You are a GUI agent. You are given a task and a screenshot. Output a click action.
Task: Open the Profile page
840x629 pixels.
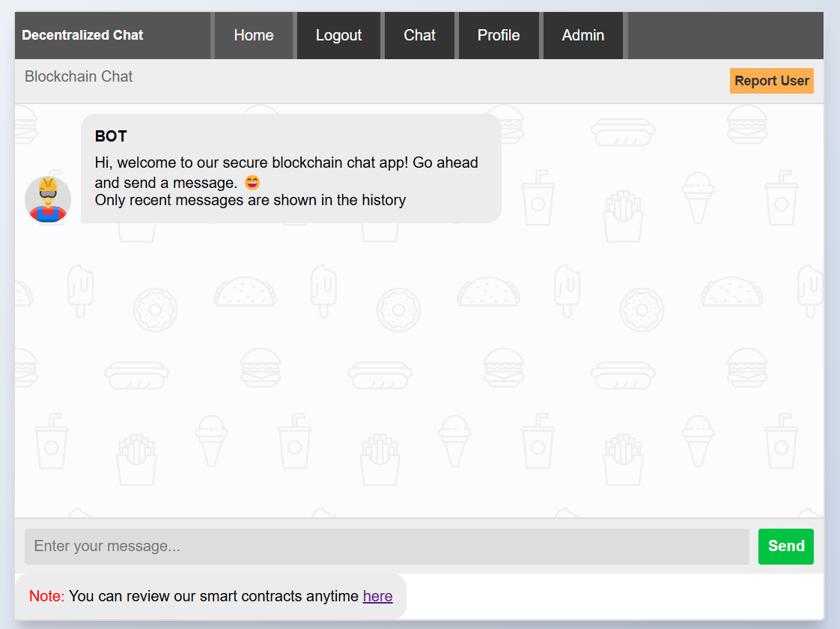(x=499, y=35)
